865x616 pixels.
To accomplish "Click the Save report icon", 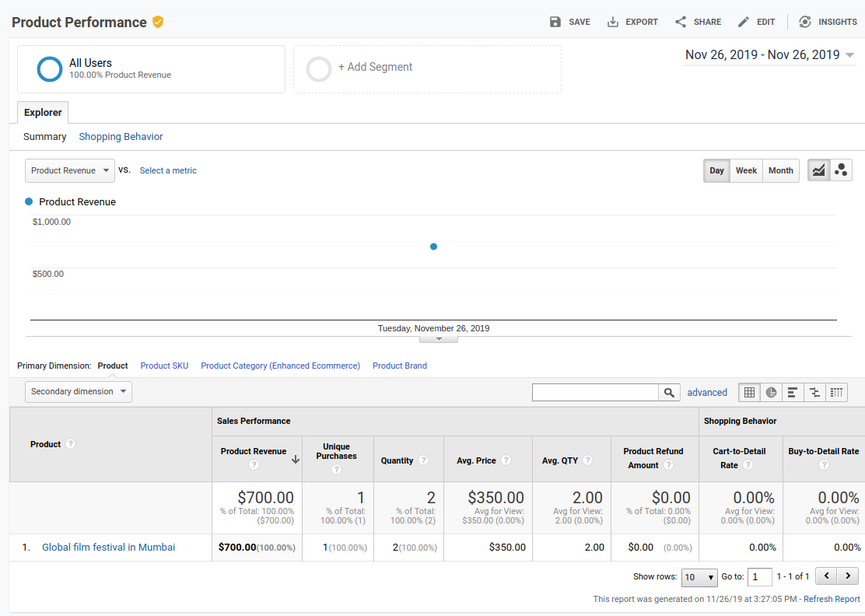I will click(555, 22).
